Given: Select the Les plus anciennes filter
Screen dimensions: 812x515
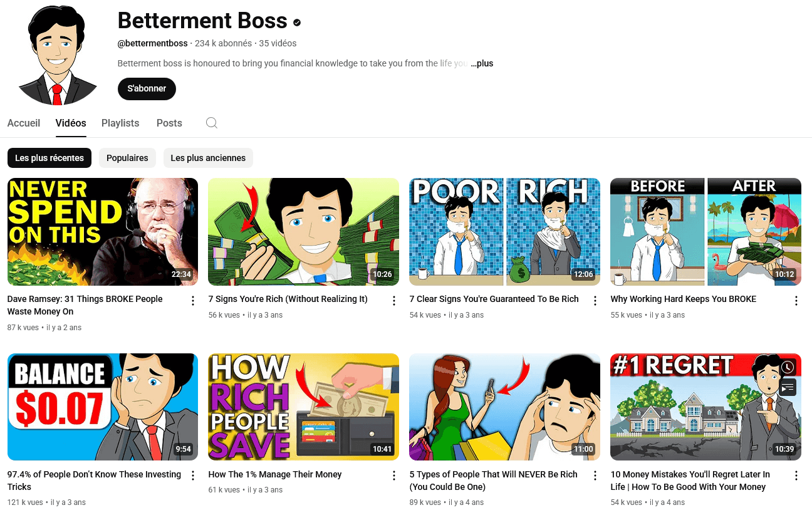Looking at the screenshot, I should [x=208, y=158].
